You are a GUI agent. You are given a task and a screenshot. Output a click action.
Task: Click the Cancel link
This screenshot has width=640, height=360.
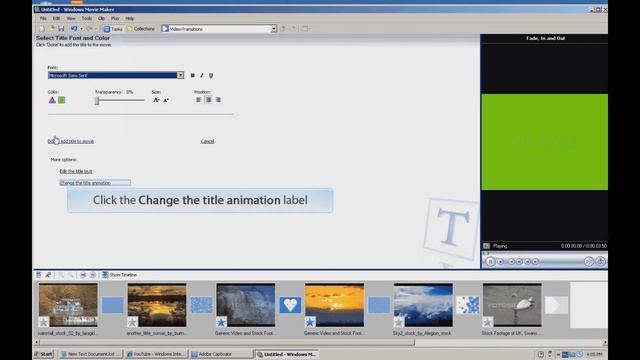pos(207,141)
